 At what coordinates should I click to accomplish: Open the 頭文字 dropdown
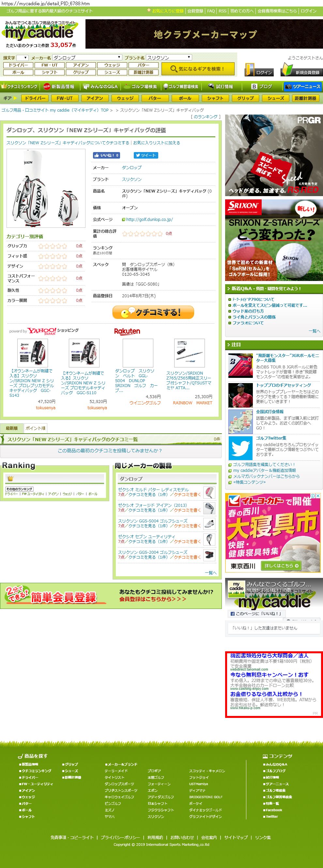23,58
